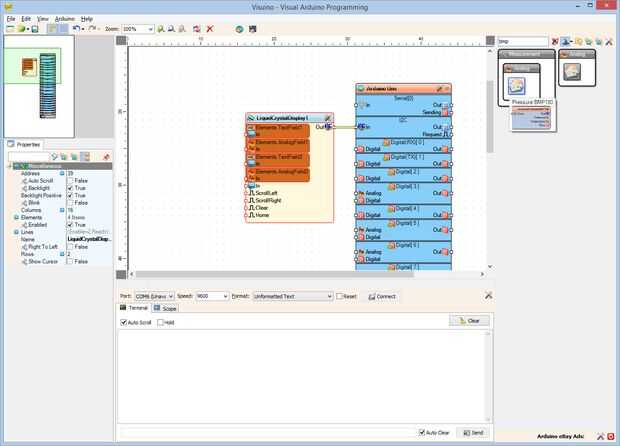Image resolution: width=620 pixels, height=446 pixels.
Task: Toggle the Auto Clear checkbox near Send
Action: point(422,433)
